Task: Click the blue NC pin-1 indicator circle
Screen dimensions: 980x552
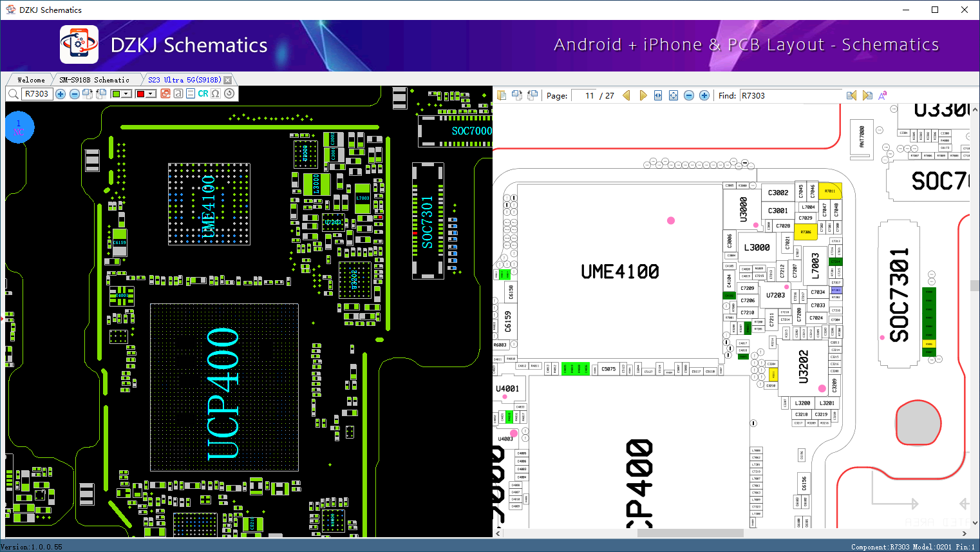Action: 19,128
